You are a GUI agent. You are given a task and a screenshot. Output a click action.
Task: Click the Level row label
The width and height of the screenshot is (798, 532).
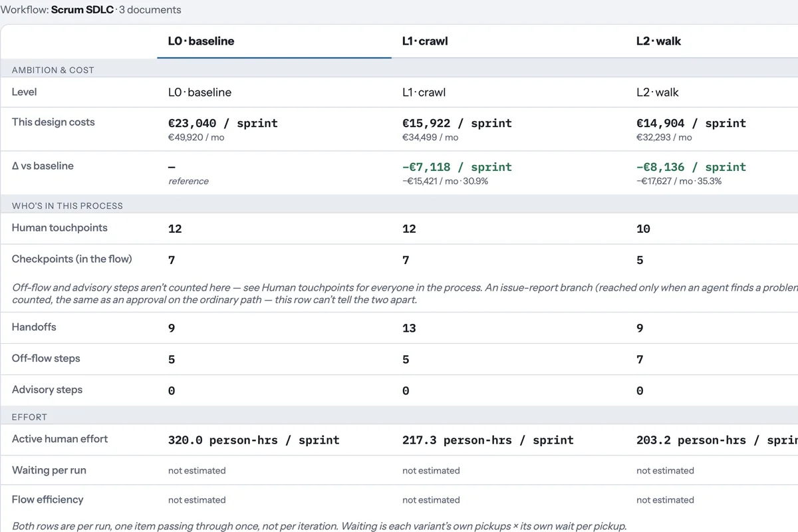click(x=25, y=92)
